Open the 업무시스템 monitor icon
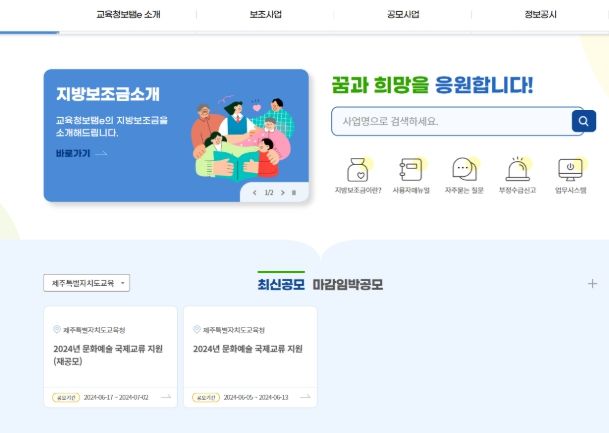Screen dimensions: 609x433 pyautogui.click(x=570, y=169)
